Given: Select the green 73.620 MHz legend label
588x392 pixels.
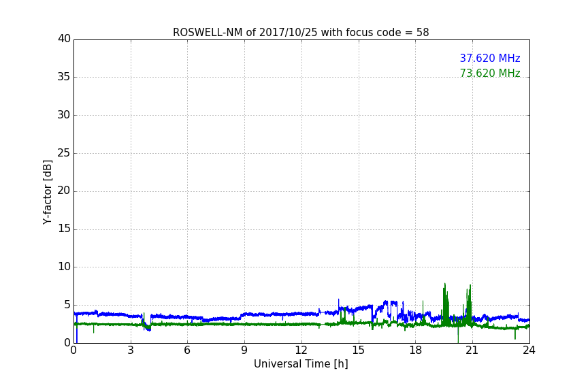Looking at the screenshot, I should pos(490,73).
